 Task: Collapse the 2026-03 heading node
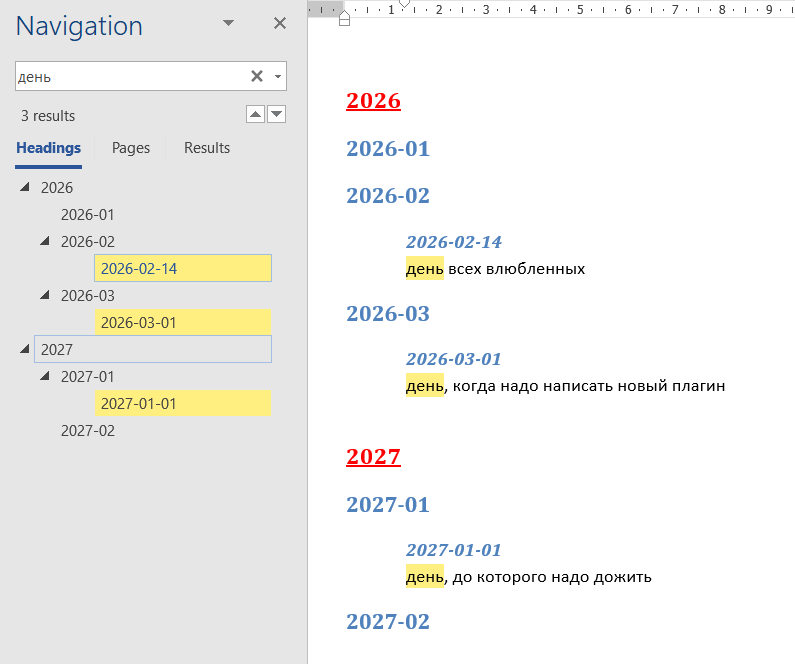click(x=45, y=296)
